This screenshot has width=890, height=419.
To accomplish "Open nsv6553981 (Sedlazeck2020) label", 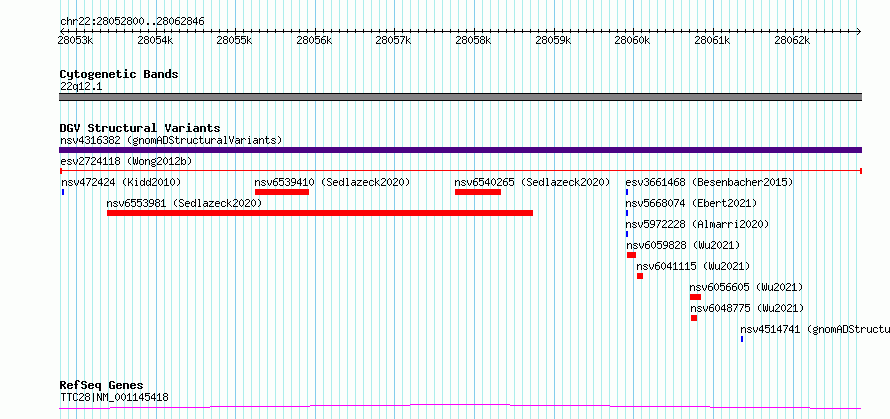I will tap(184, 203).
